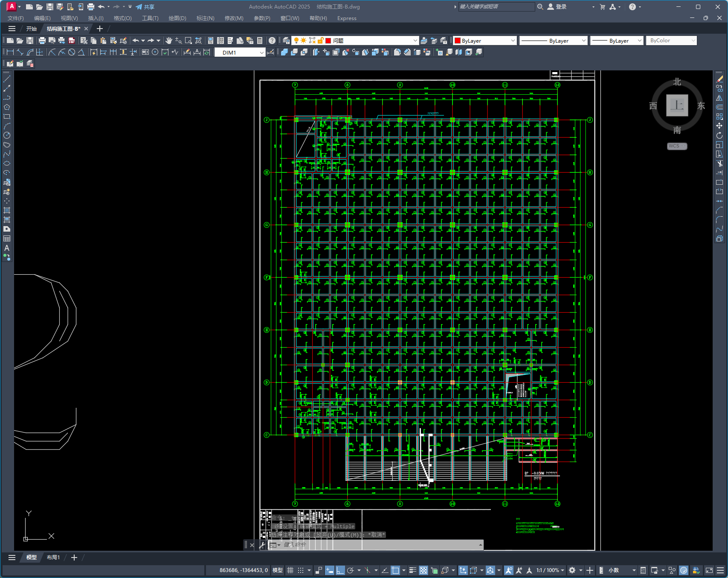Toggle object snap in status bar

coord(395,570)
